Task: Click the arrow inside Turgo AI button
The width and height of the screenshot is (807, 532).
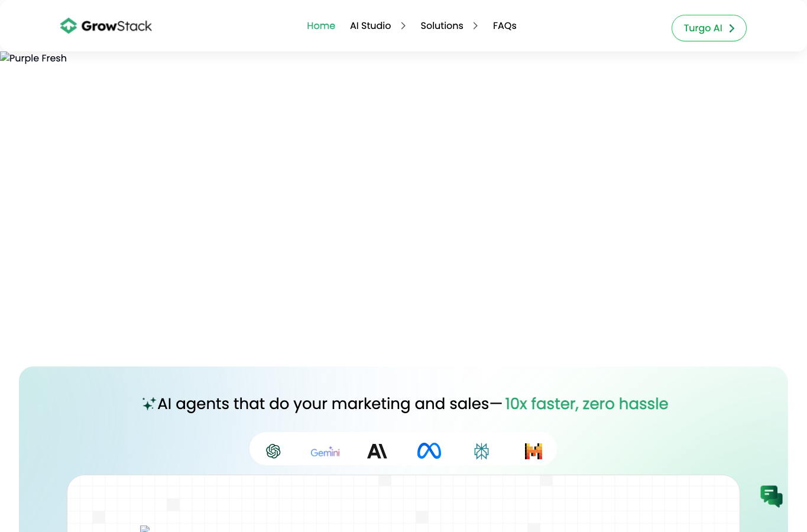Action: point(731,28)
